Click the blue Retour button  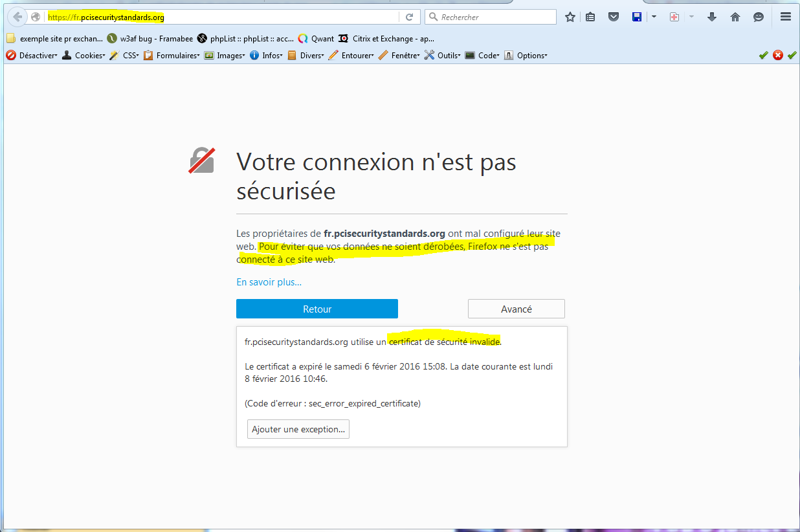coord(317,309)
